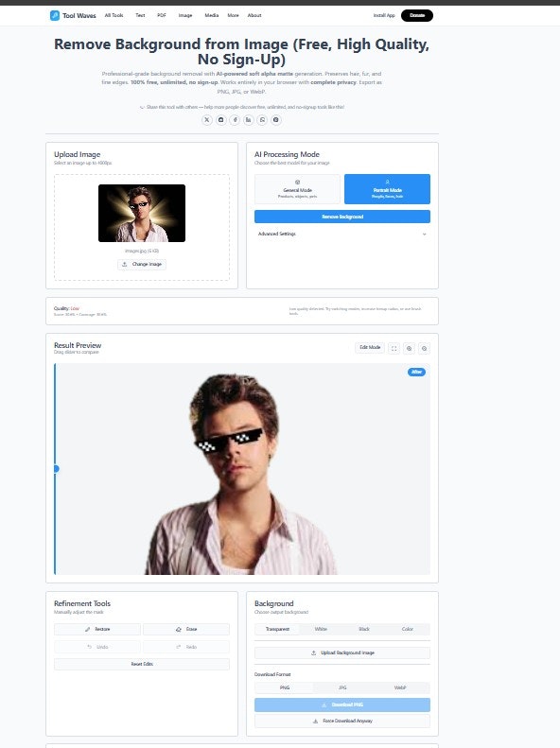Viewport: 560px width, 748px height.
Task: Select PNG download format
Action: point(285,687)
